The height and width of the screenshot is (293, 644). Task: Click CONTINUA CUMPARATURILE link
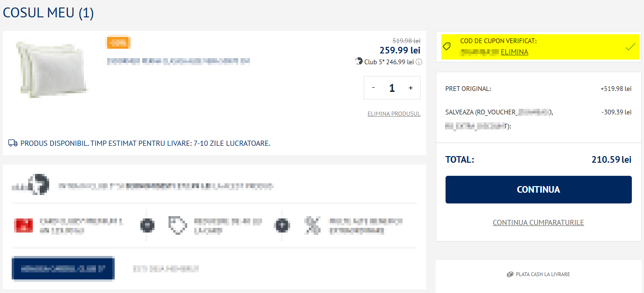tap(538, 223)
